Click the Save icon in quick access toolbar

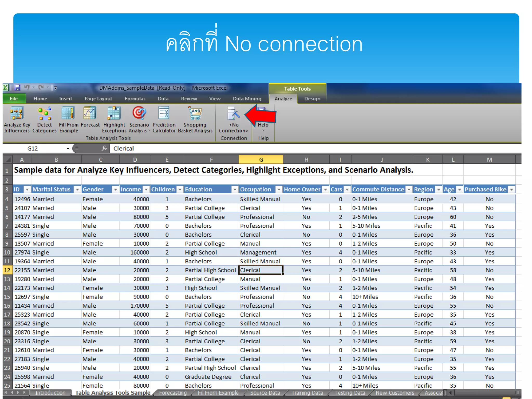[17, 88]
